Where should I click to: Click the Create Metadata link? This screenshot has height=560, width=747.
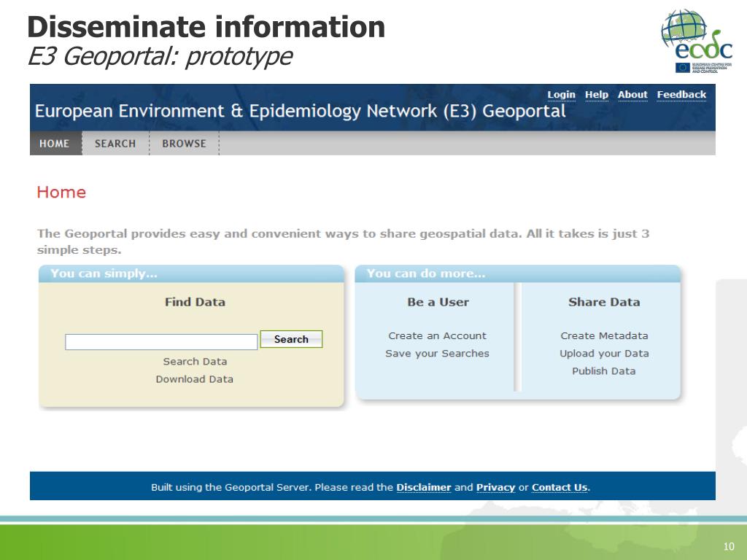604,335
